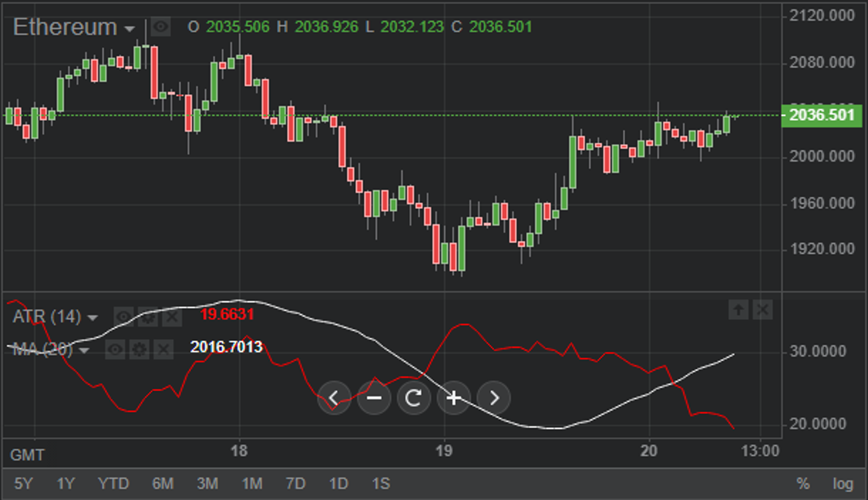Open the ATR indicator settings gear
This screenshot has height=500, width=868.
[148, 318]
